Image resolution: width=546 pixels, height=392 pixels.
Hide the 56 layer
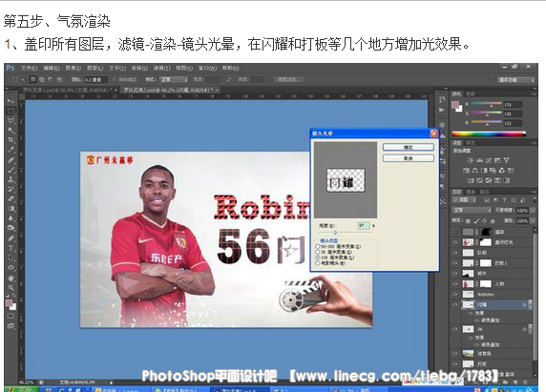pyautogui.click(x=455, y=329)
